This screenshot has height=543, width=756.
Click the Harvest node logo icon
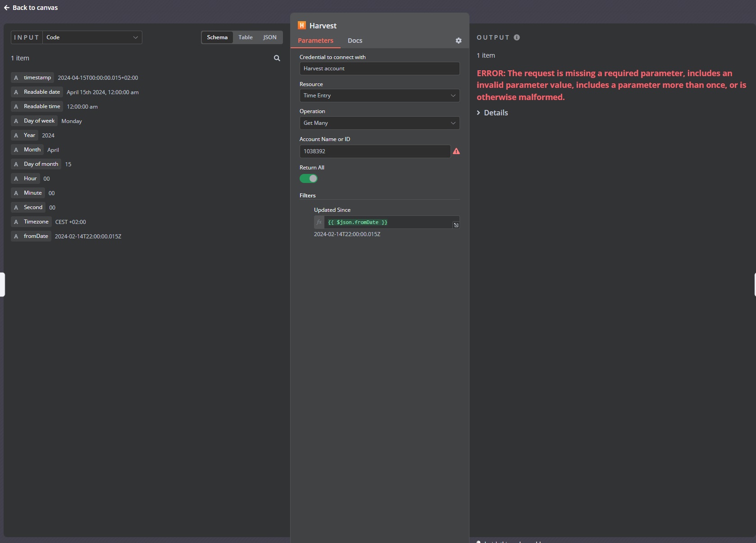point(302,25)
